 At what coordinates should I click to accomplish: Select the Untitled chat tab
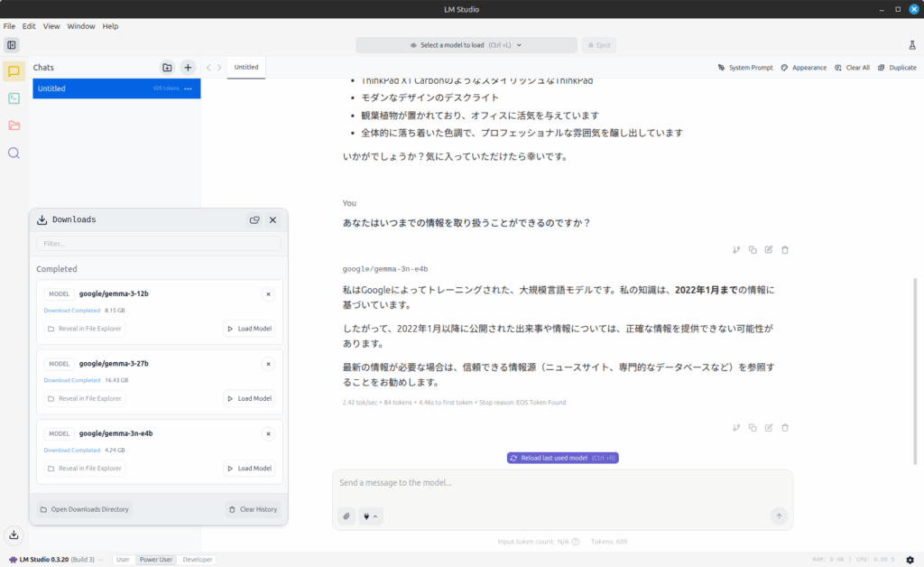246,67
